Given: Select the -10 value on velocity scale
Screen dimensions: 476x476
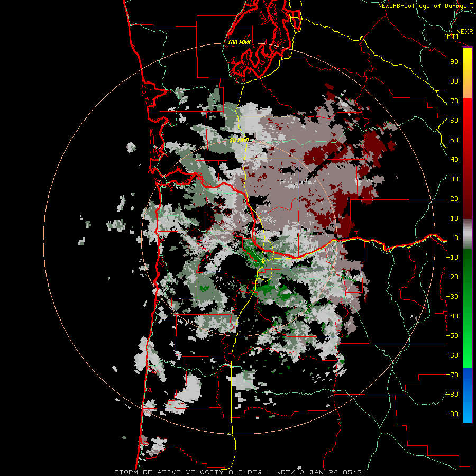Looking at the screenshot, I should coord(452,258).
